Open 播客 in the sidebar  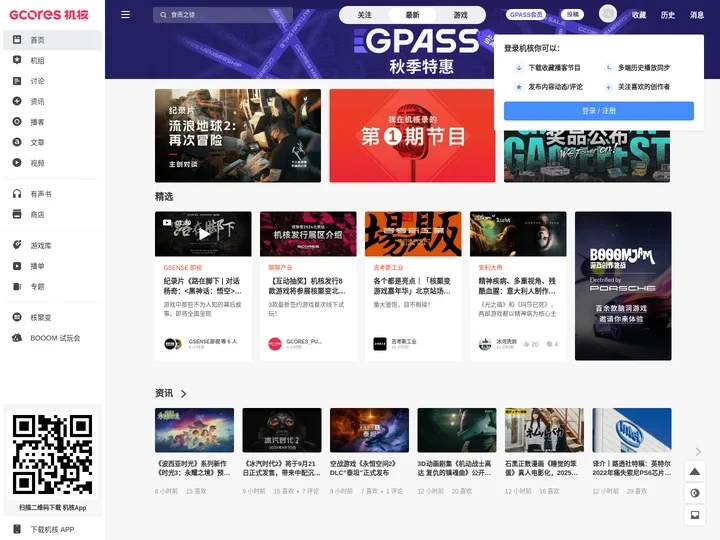click(52, 122)
